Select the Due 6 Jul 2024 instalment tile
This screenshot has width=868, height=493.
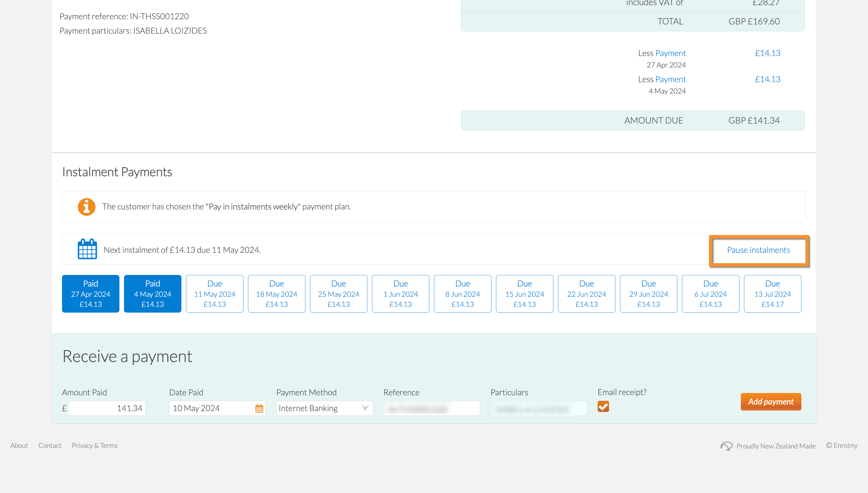(x=711, y=294)
